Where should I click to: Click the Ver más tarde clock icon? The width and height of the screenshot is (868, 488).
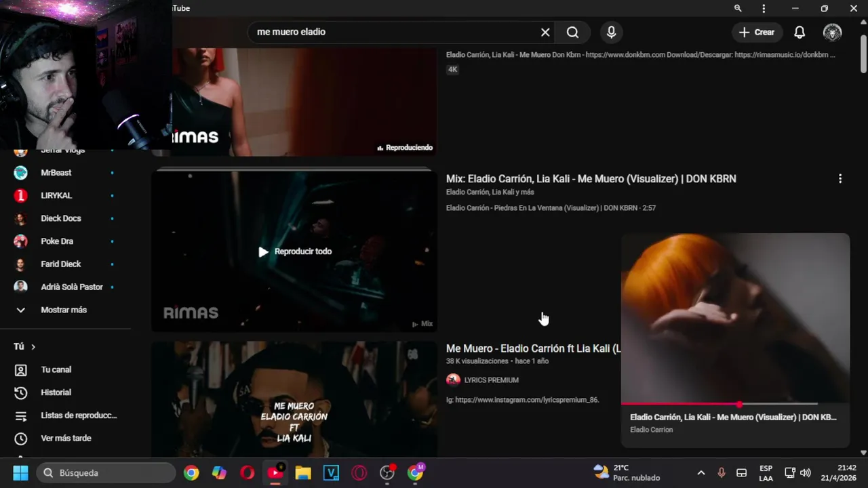21,439
